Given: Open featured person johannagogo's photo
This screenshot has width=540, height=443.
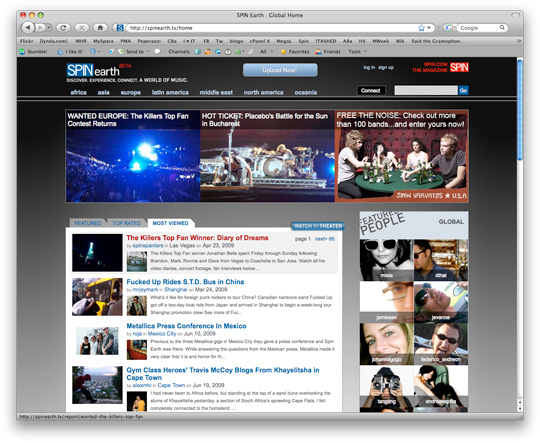Looking at the screenshot, I should click(386, 344).
